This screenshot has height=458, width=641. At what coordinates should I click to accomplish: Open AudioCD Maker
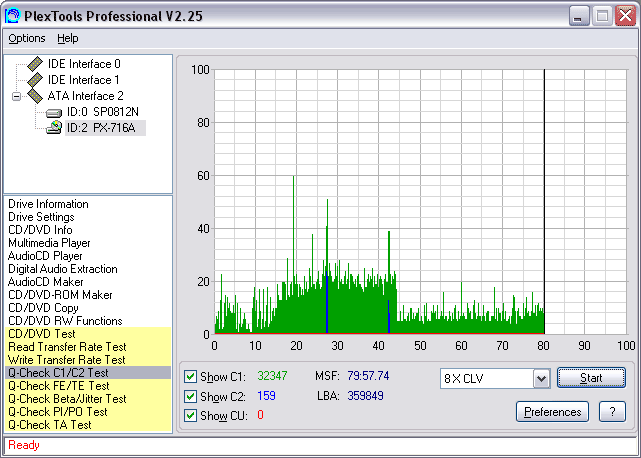point(45,282)
